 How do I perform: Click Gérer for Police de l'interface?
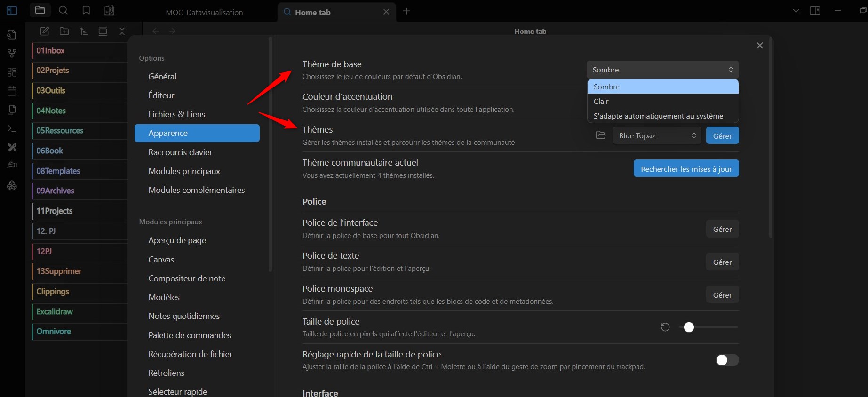coord(722,229)
